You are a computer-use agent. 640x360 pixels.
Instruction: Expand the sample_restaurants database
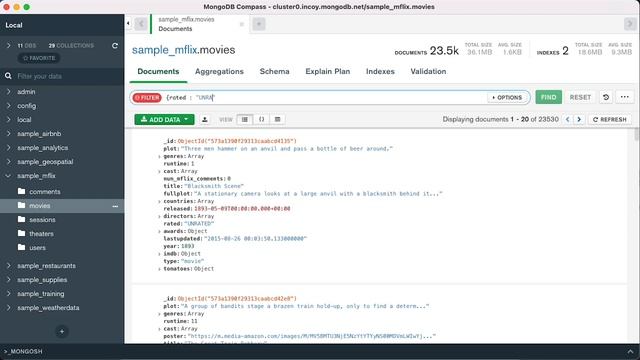(x=9, y=266)
